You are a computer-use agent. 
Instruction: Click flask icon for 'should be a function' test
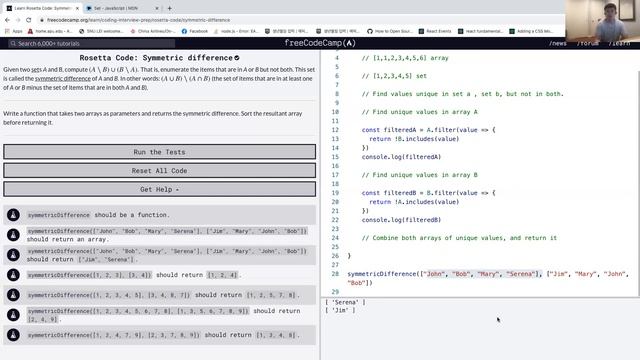tap(13, 215)
